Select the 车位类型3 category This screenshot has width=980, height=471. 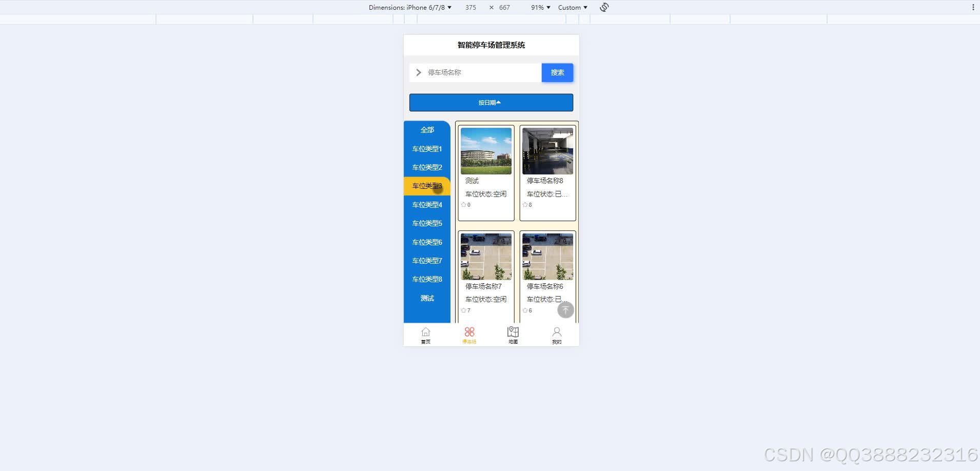pyautogui.click(x=427, y=186)
